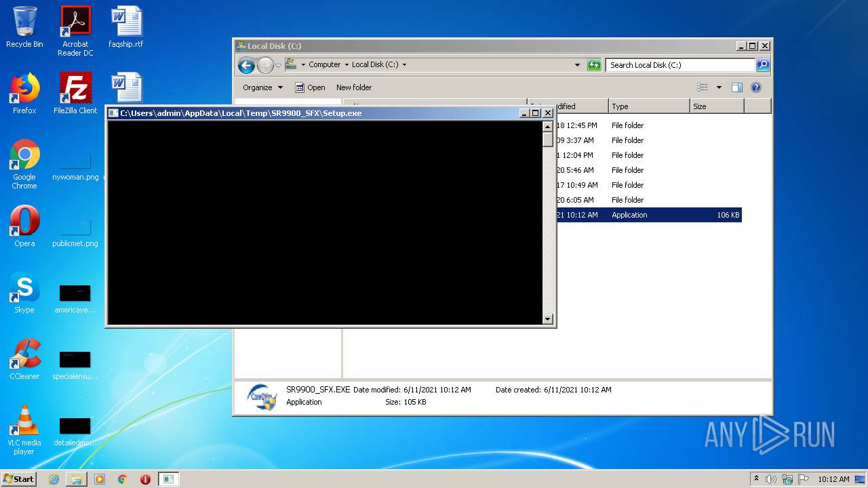Select folder row dated 12:04 PM
This screenshot has width=868, height=488.
pyautogui.click(x=648, y=155)
